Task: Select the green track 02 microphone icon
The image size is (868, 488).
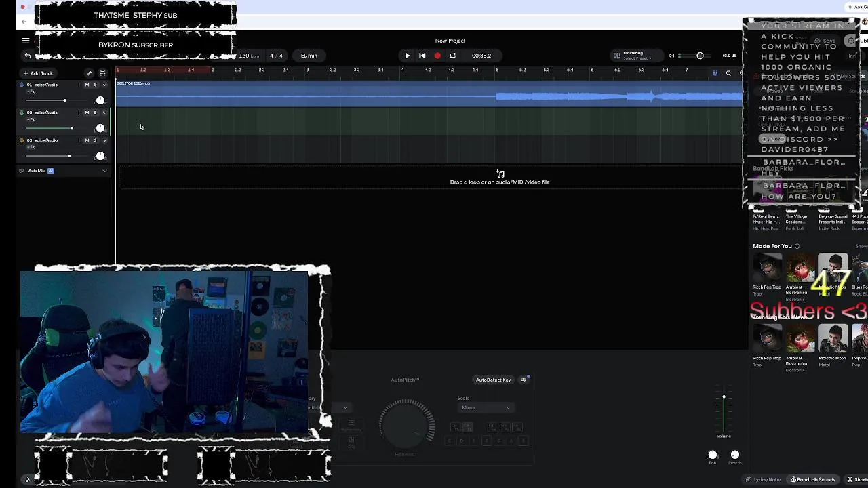Action: pos(22,113)
